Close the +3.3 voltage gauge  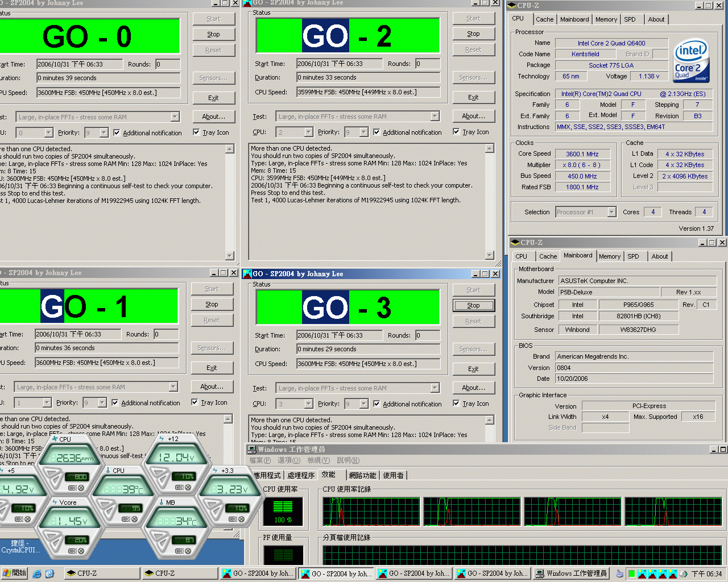241,519
